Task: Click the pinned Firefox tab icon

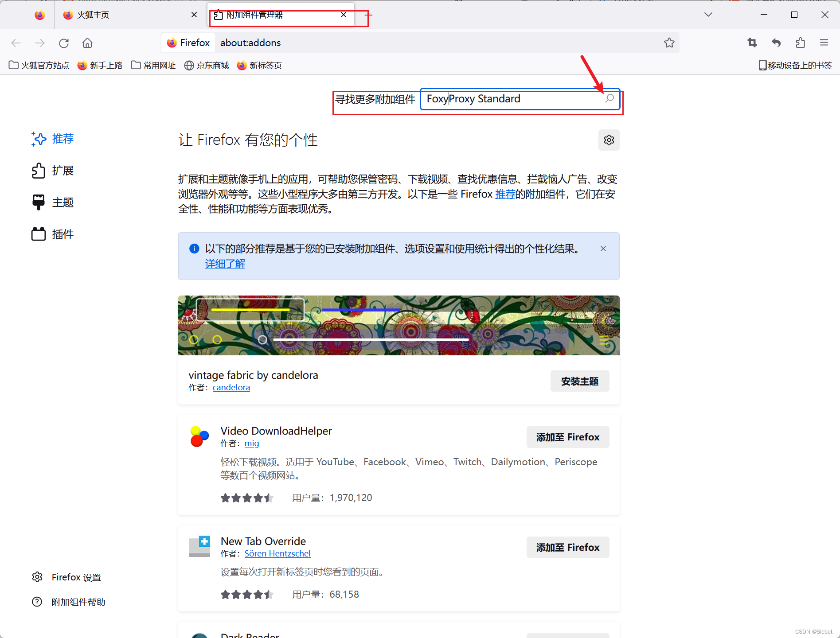Action: coord(40,15)
